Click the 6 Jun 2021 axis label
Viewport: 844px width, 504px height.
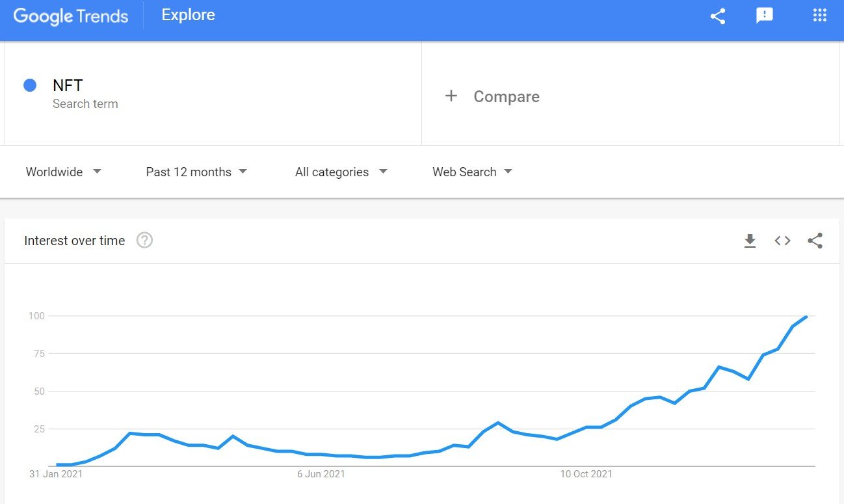[x=321, y=474]
